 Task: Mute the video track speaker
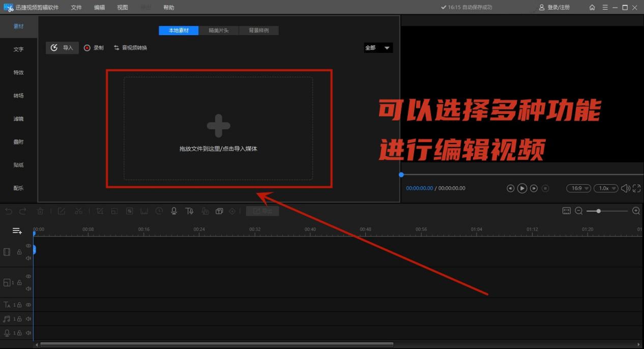point(28,258)
